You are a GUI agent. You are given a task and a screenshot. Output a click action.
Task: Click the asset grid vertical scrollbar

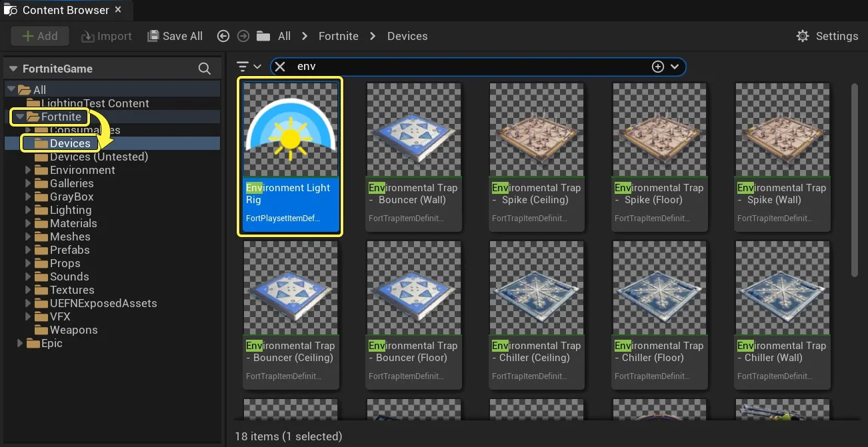(x=855, y=180)
